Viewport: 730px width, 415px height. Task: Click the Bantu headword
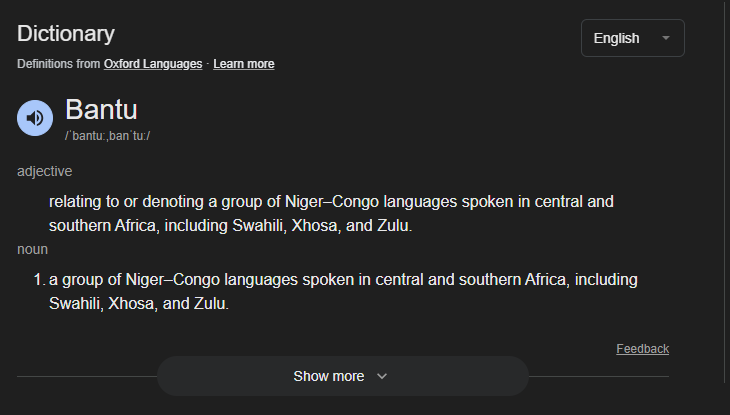point(101,110)
